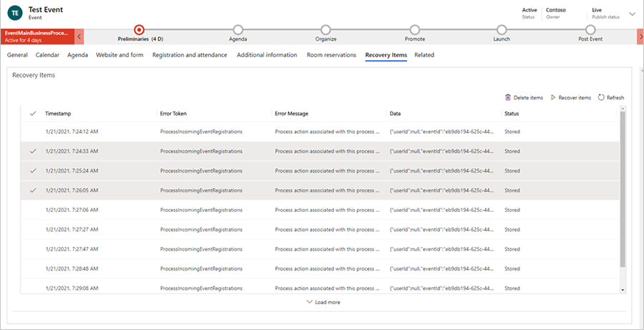Select the Agenda stage circle in process bar

point(238,29)
